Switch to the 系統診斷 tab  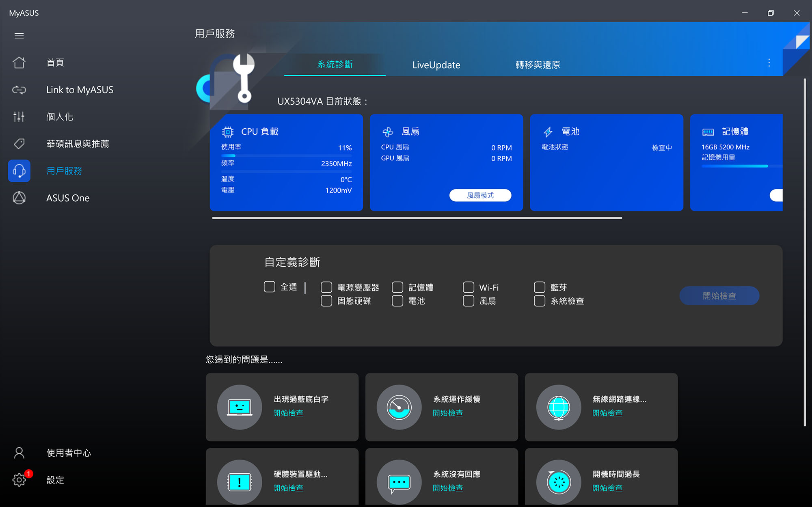(x=335, y=65)
